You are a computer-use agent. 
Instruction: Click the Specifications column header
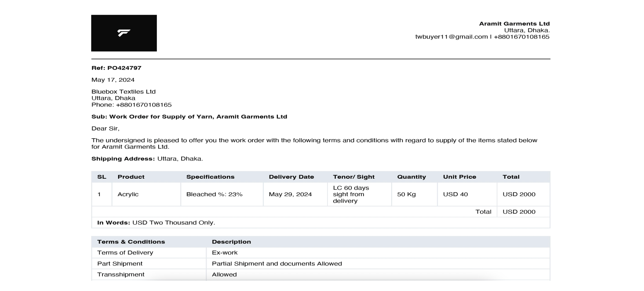[210, 177]
